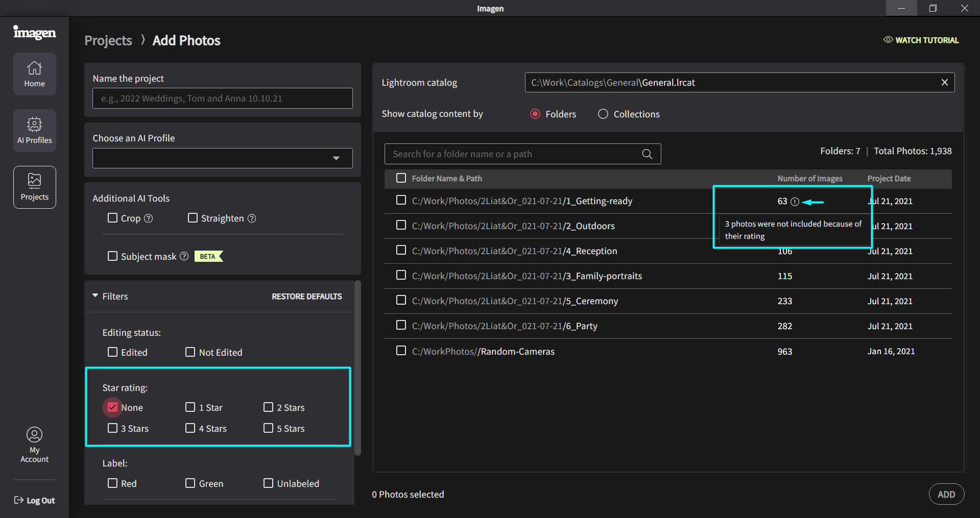Show help for Subject mask
The image size is (980, 518).
184,256
